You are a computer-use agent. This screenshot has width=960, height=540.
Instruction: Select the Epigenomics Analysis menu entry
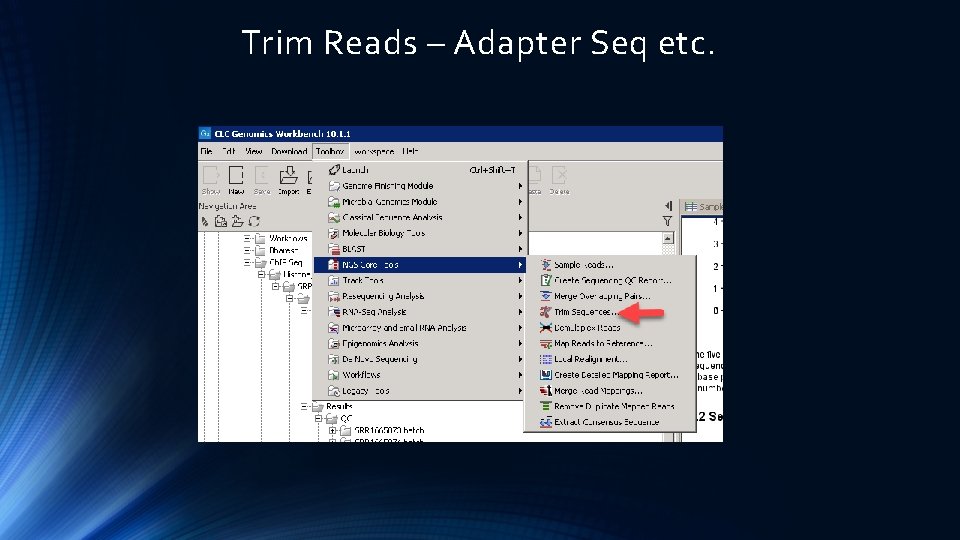[x=419, y=343]
